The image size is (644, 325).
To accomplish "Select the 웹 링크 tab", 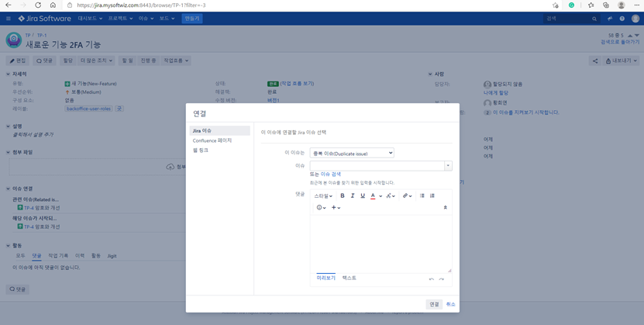I will (x=201, y=150).
